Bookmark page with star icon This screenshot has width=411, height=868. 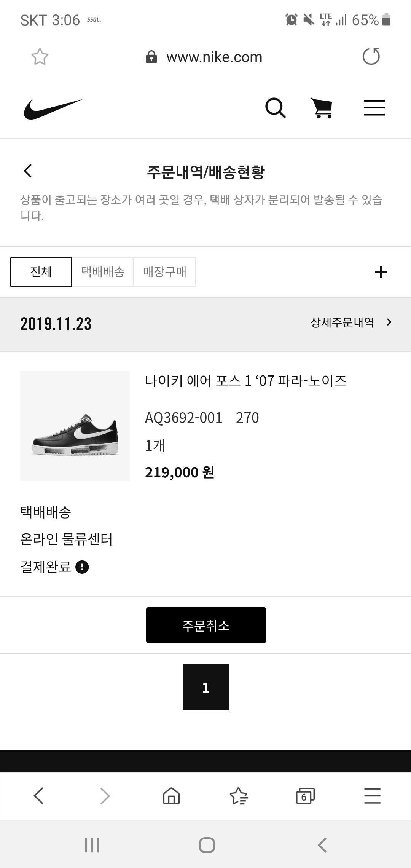(40, 57)
